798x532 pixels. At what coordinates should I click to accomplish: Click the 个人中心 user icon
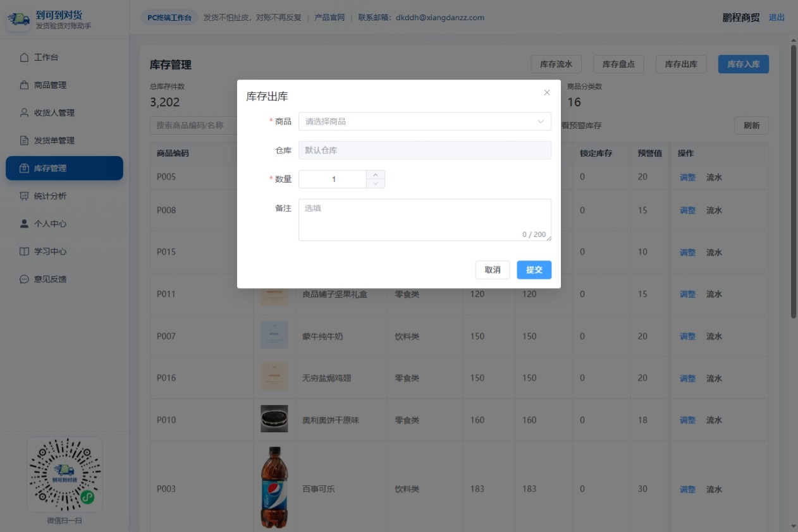(24, 224)
